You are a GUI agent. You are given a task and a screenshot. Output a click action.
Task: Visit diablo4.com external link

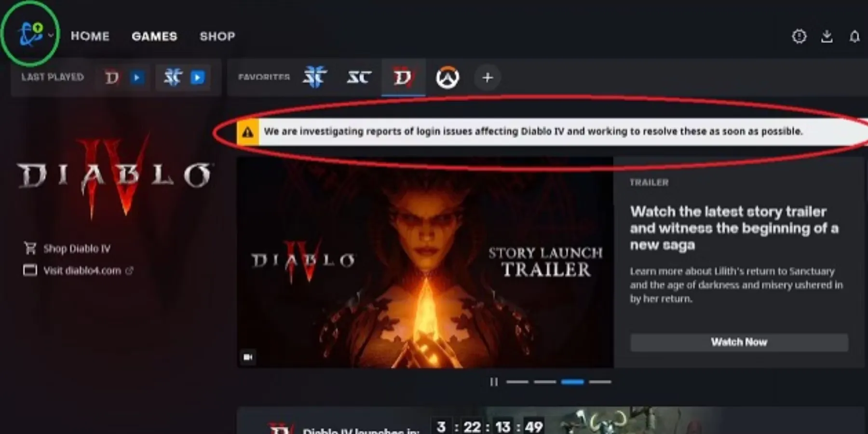pyautogui.click(x=82, y=271)
